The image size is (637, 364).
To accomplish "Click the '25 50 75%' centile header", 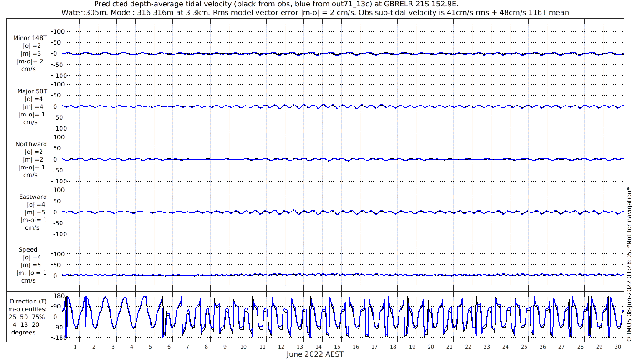I will (27, 317).
